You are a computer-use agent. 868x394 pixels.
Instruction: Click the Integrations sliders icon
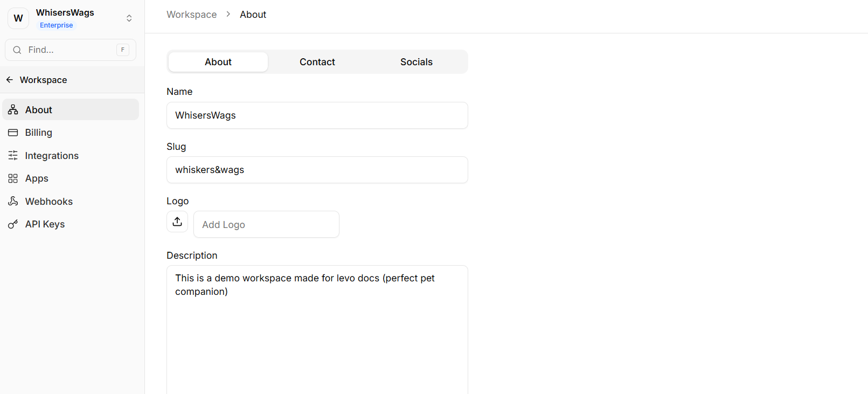tap(13, 156)
